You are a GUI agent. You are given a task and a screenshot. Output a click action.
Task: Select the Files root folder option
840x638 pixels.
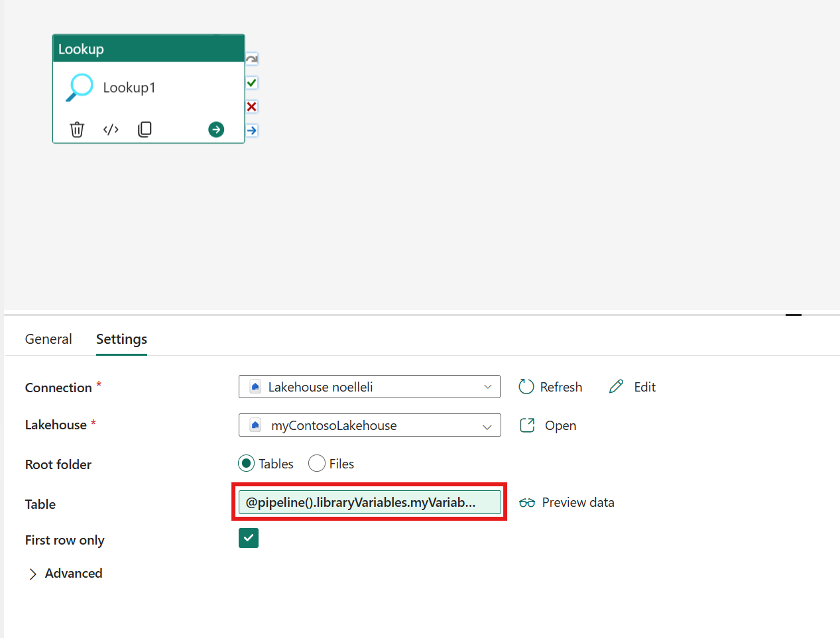[317, 464]
